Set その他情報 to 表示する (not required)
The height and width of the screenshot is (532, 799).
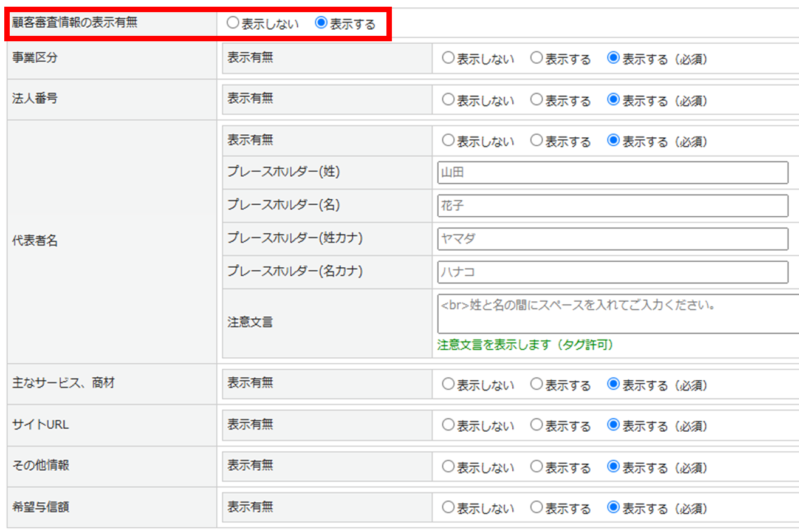point(537,466)
